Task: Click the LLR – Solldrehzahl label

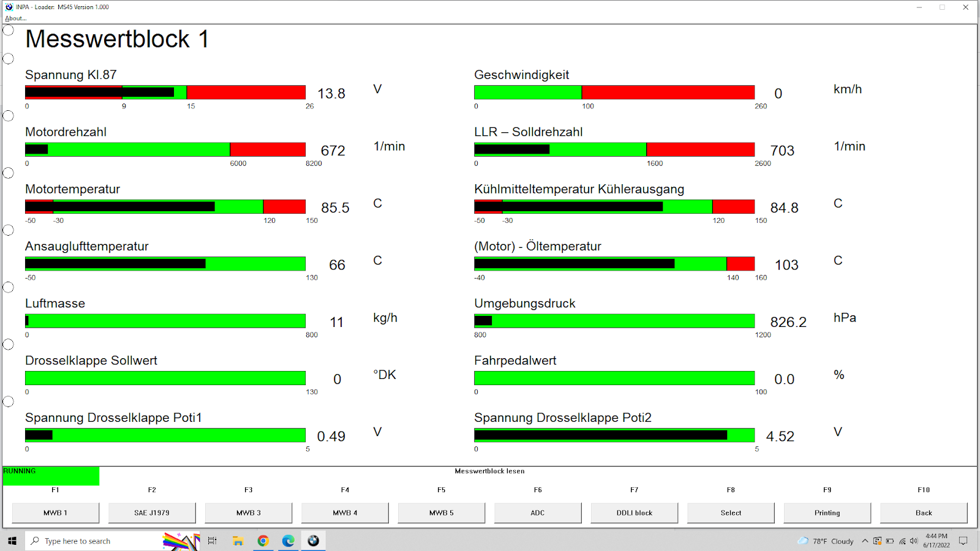Action: 528,132
